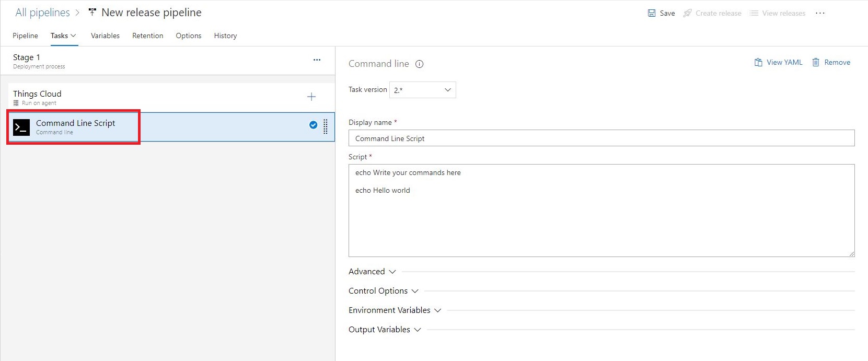Click into the Display name field

(x=601, y=138)
